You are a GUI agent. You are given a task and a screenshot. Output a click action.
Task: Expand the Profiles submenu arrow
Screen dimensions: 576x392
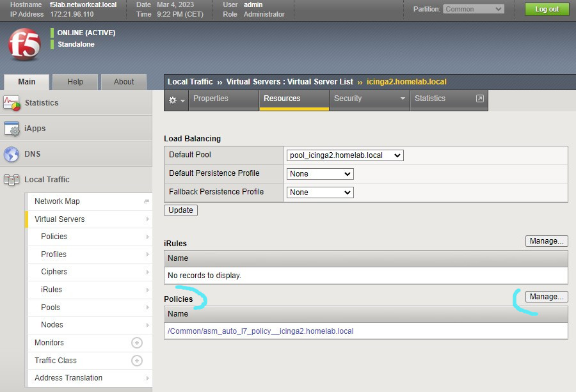tap(147, 255)
